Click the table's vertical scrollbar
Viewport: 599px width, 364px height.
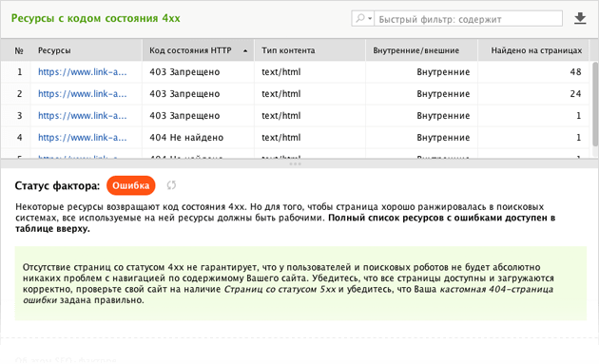[x=595, y=104]
